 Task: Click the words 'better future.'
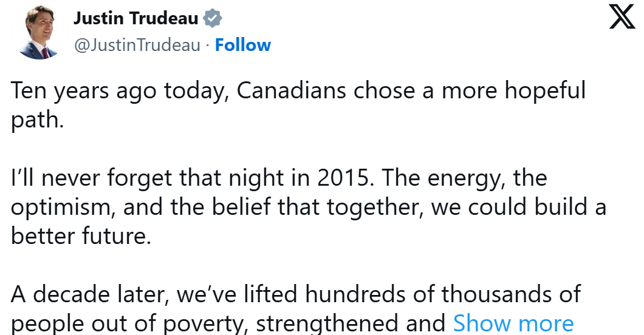pyautogui.click(x=80, y=235)
